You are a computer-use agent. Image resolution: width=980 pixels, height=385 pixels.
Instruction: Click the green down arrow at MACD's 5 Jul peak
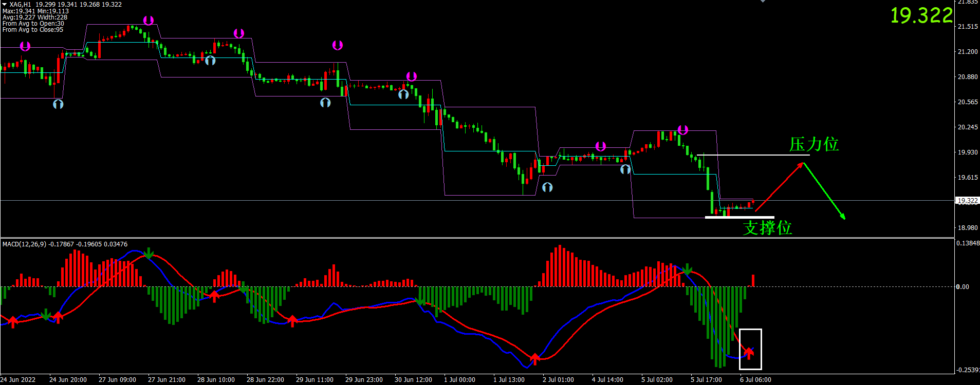click(x=687, y=269)
